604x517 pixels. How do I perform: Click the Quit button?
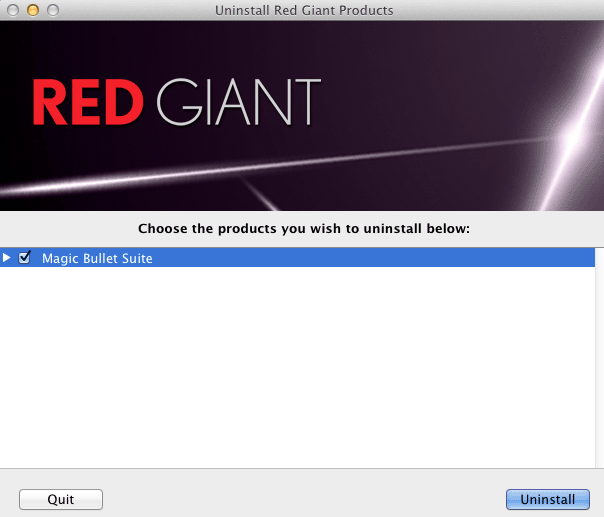point(61,499)
